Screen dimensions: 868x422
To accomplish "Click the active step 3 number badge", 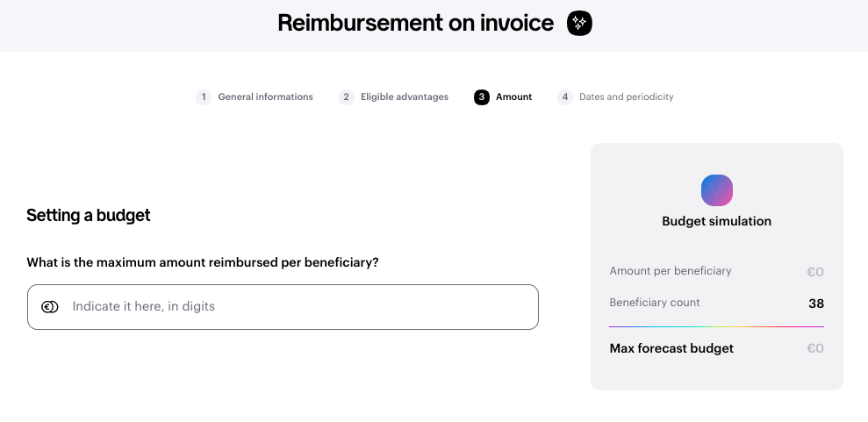I will point(482,97).
